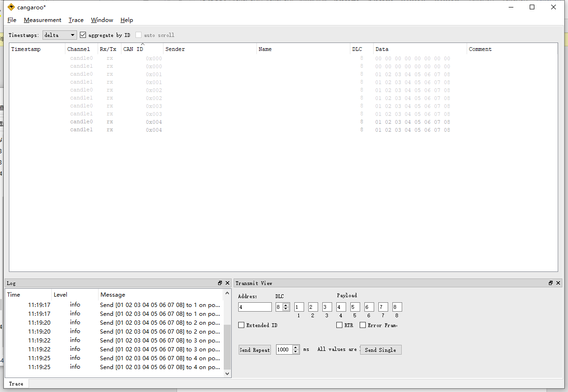Click payload byte 8 field

tap(397, 307)
